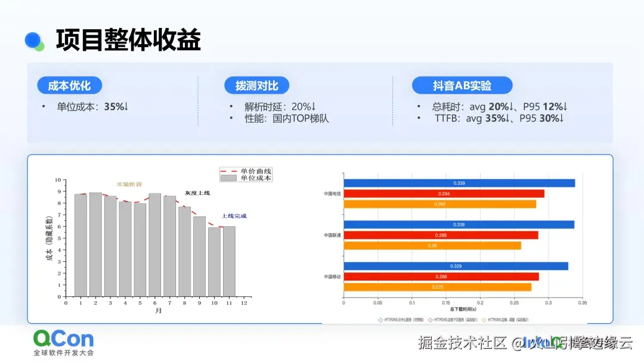Select the 拨测对比 tab
The image size is (644, 362).
[256, 85]
